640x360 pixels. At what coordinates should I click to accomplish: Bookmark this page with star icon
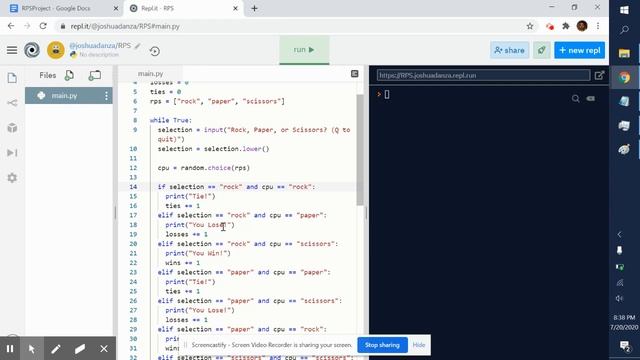coord(530,26)
